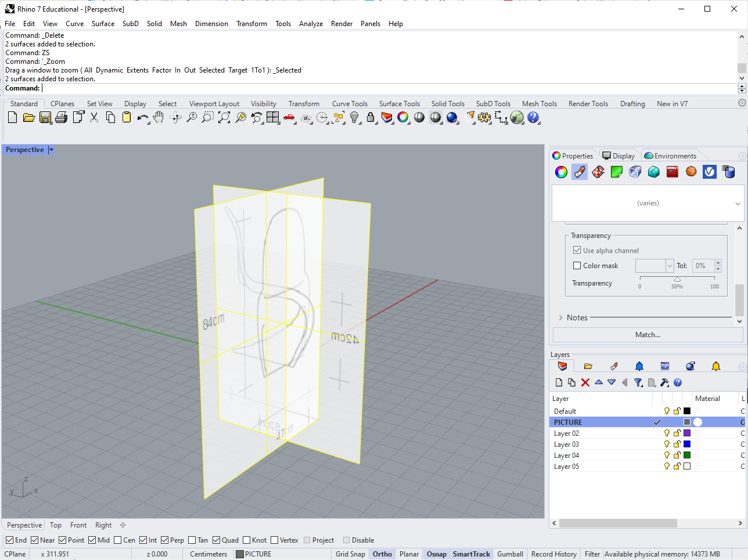Click Layer 04 green color swatch

click(687, 455)
